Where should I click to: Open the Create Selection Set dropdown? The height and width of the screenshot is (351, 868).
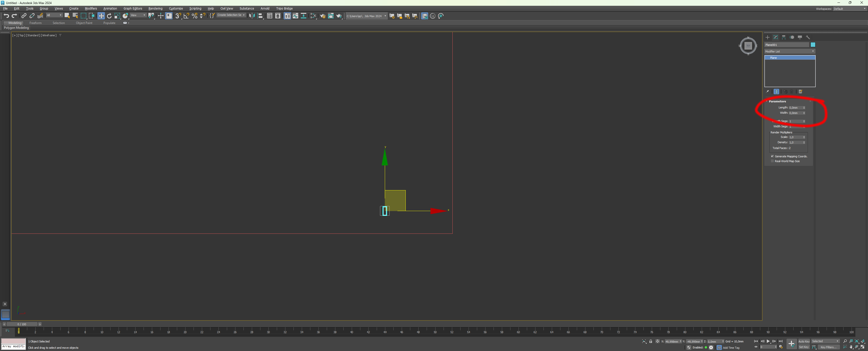231,15
